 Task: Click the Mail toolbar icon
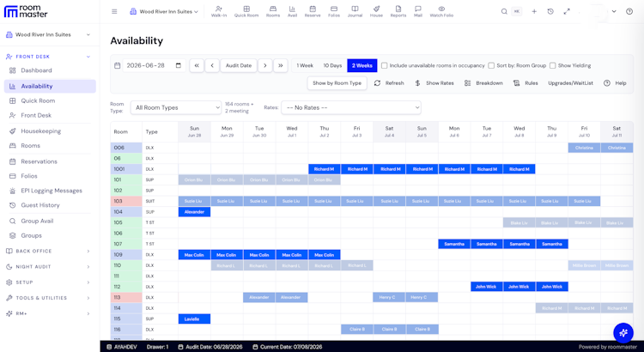click(417, 11)
